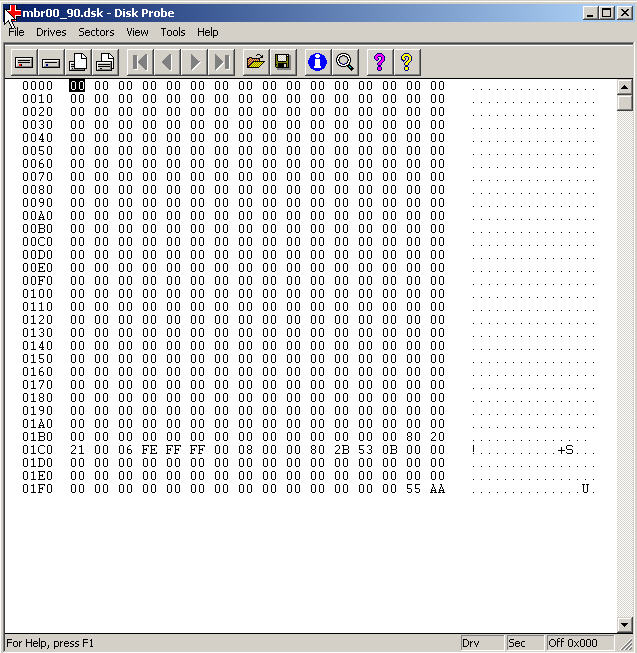637x653 pixels.
Task: Click the window resize grip corner
Action: (x=626, y=644)
